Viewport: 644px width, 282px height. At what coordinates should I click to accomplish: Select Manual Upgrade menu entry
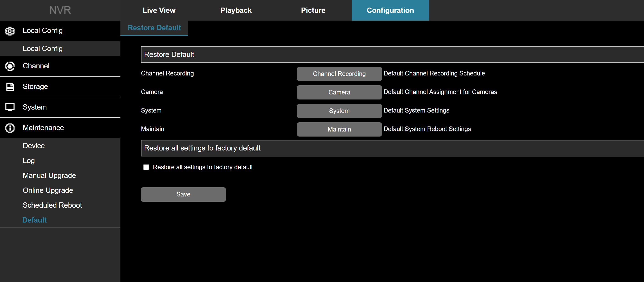click(x=49, y=175)
